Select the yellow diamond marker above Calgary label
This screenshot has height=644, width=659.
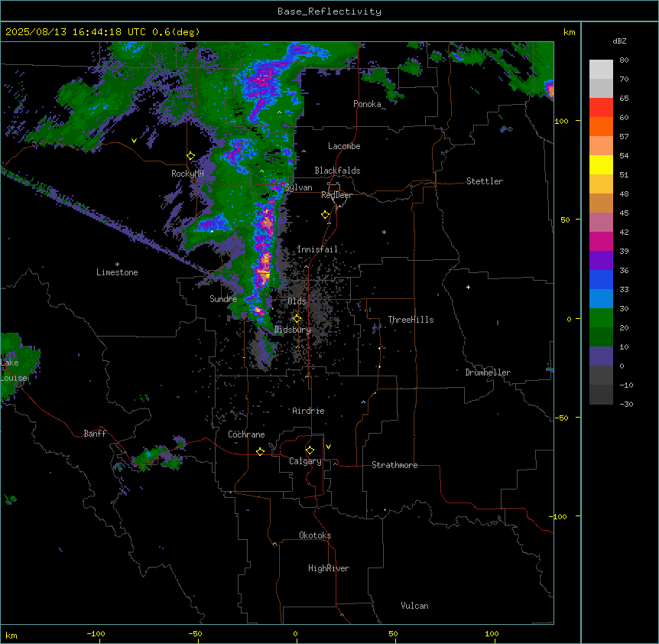pos(310,450)
